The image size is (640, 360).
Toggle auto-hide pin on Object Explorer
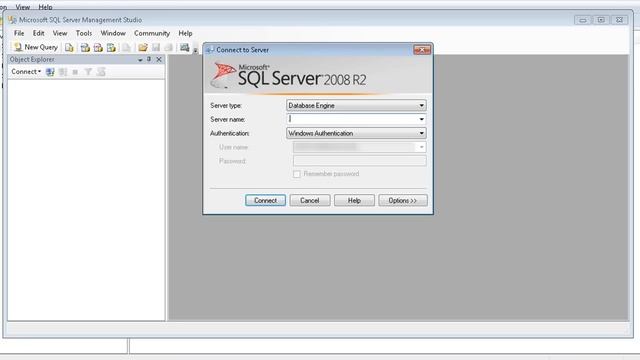click(x=149, y=60)
